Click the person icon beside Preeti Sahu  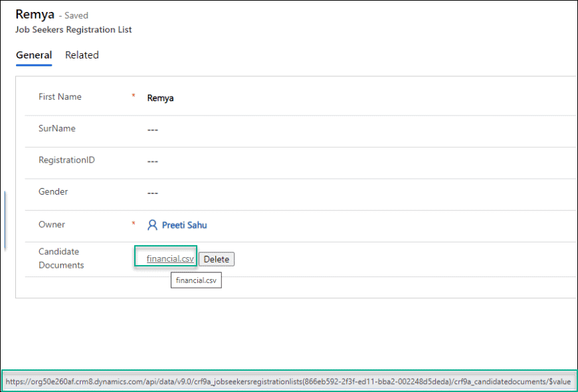(x=152, y=225)
